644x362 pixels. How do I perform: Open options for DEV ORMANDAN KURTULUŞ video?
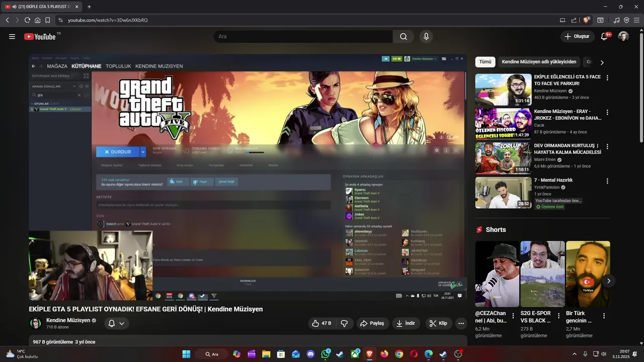click(607, 147)
